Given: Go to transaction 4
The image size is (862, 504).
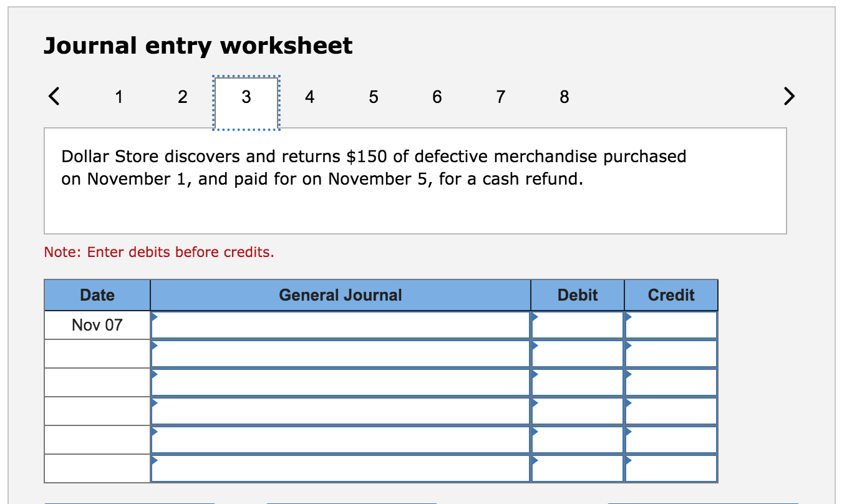Looking at the screenshot, I should click(x=309, y=97).
